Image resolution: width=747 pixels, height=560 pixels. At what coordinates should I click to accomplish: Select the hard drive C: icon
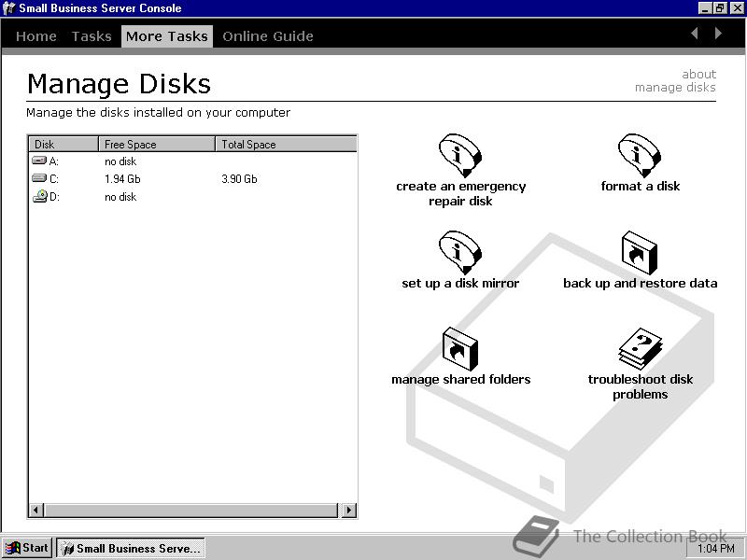point(39,178)
